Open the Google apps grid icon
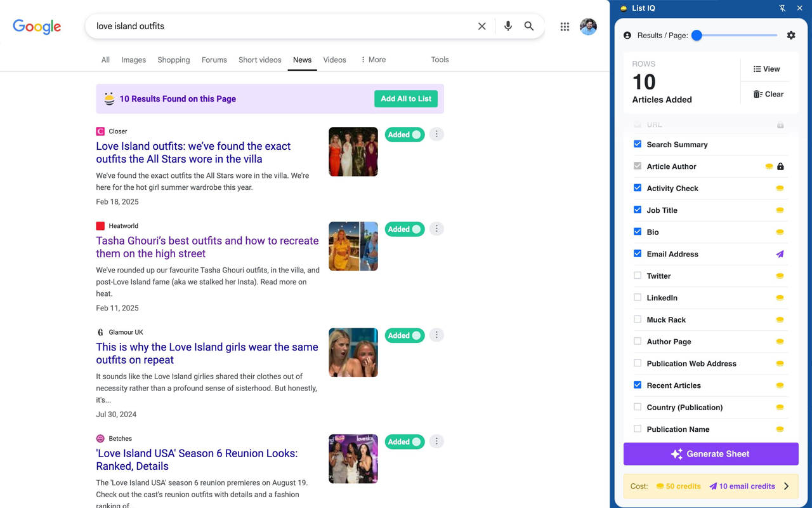Image resolution: width=812 pixels, height=508 pixels. [x=565, y=26]
